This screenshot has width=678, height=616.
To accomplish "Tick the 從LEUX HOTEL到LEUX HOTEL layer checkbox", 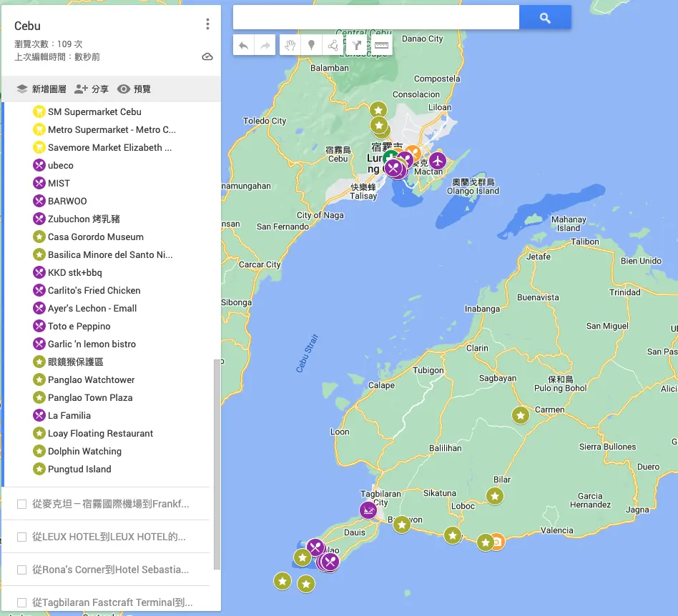I will click(21, 537).
